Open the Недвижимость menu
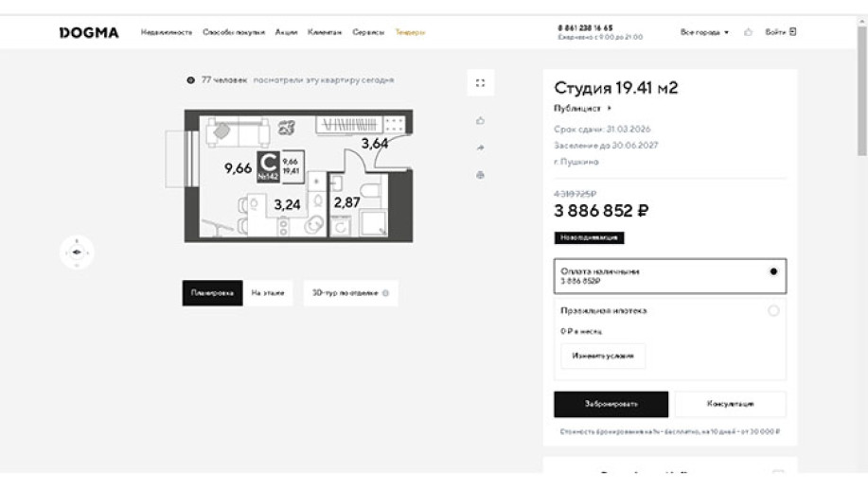This screenshot has height=488, width=868. tap(168, 32)
